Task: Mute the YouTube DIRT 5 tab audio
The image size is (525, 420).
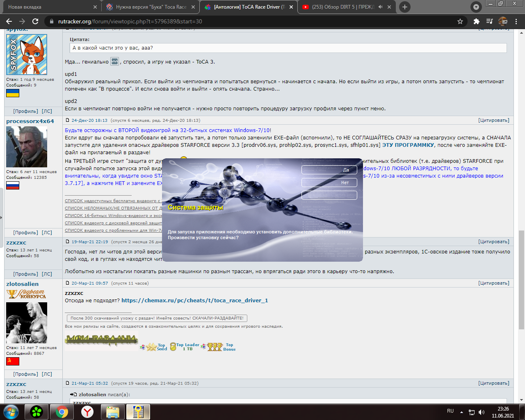Action: (x=380, y=7)
